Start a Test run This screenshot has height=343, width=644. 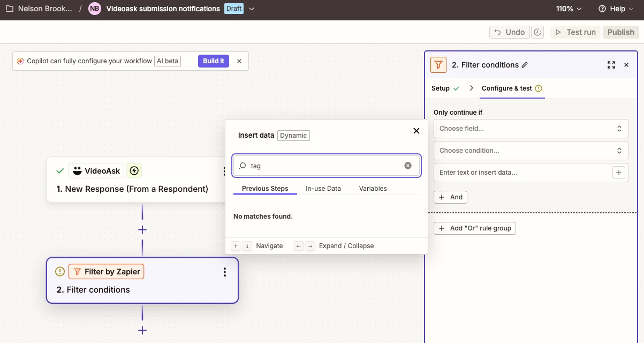tap(575, 32)
